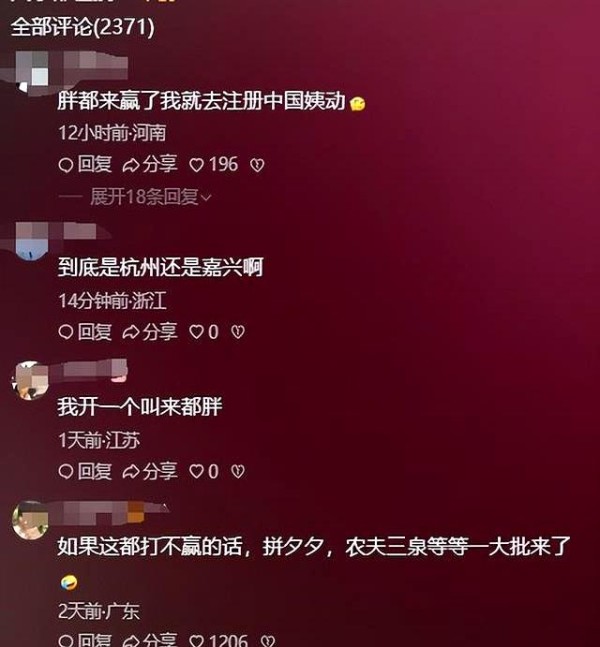The height and width of the screenshot is (647, 600).
Task: Expand the 18 replies under first comment
Action: tap(144, 197)
